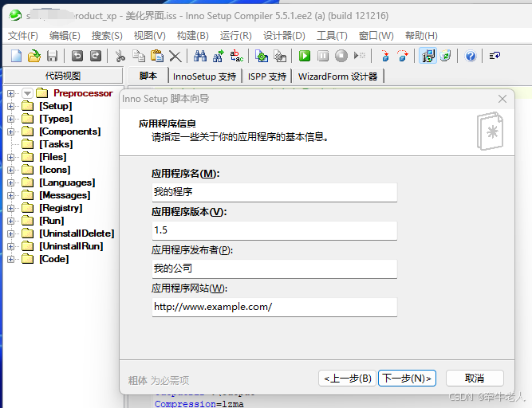
Task: Click the recycle bin uninstall icon
Action: coord(446,56)
